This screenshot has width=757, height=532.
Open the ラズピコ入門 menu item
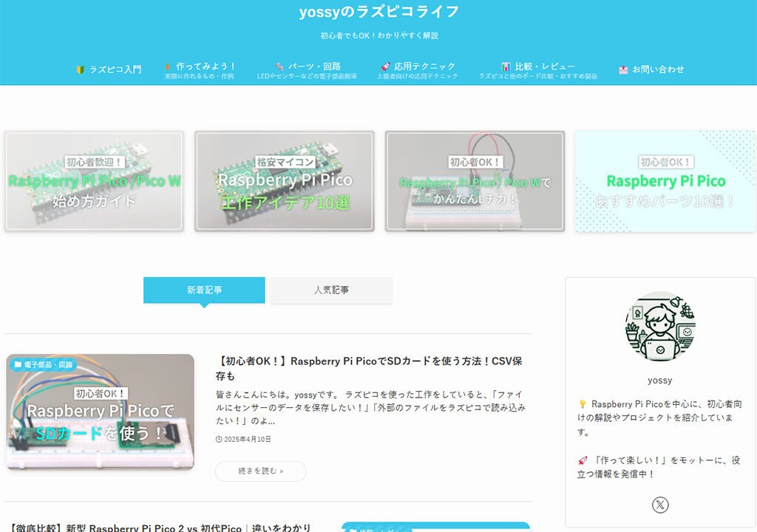[x=109, y=69]
